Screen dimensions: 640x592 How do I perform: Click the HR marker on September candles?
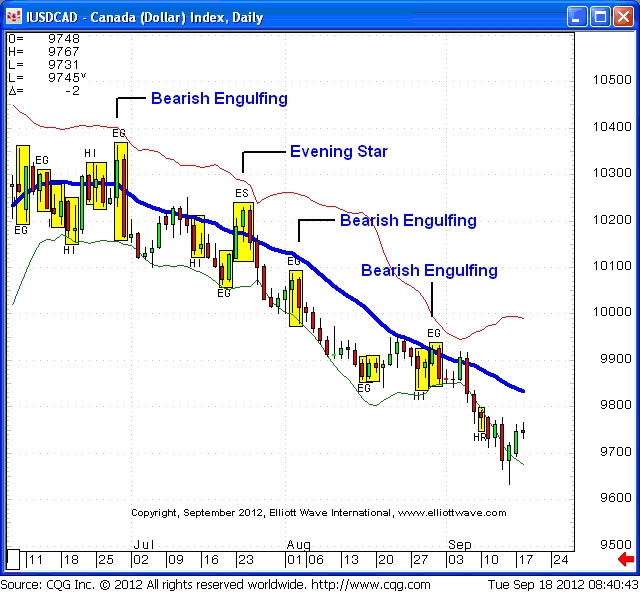click(x=480, y=436)
